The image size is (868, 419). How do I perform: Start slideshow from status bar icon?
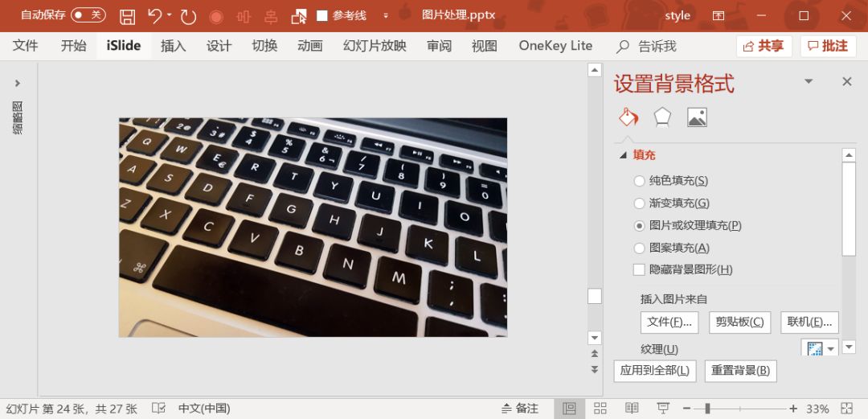(662, 409)
